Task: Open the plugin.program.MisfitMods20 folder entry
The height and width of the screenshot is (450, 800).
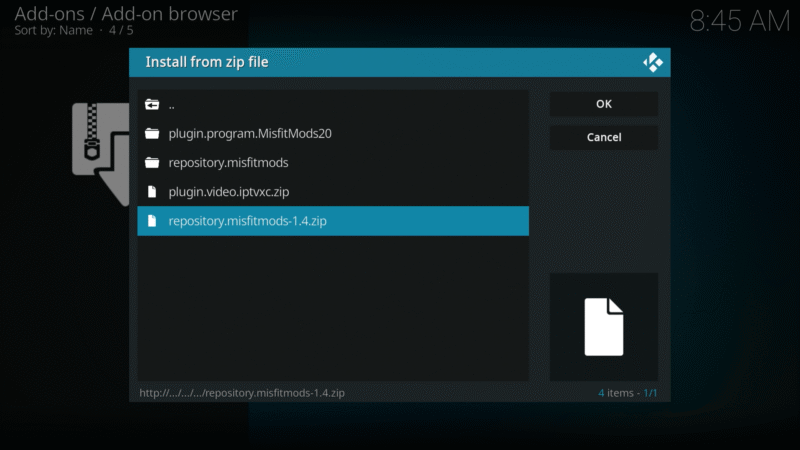Action: tap(333, 134)
